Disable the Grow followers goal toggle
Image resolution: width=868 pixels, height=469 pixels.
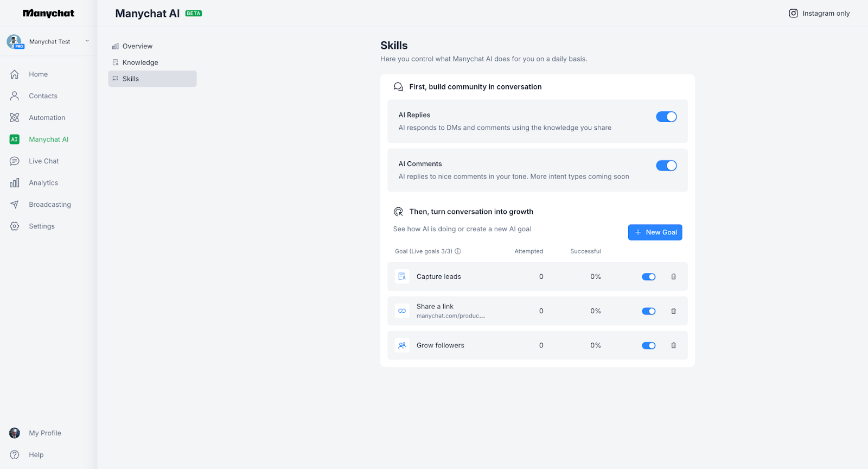point(648,345)
